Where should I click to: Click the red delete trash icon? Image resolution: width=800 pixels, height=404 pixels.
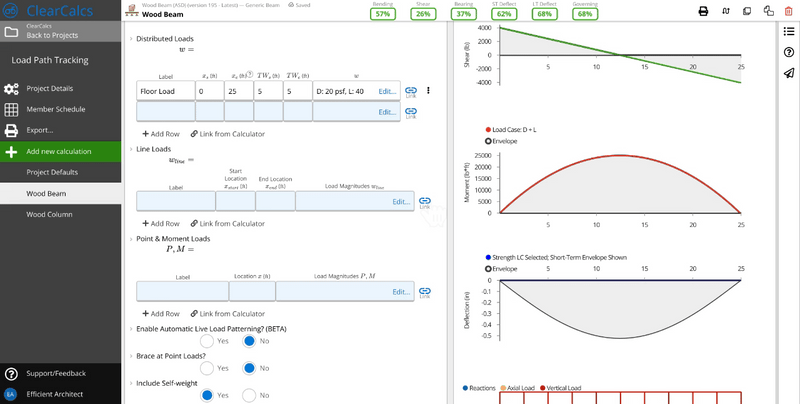coord(788,11)
